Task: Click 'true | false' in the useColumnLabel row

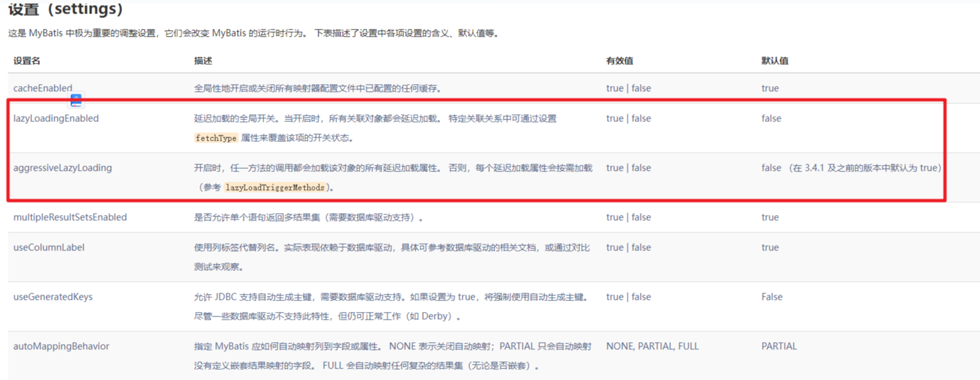Action: (628, 247)
